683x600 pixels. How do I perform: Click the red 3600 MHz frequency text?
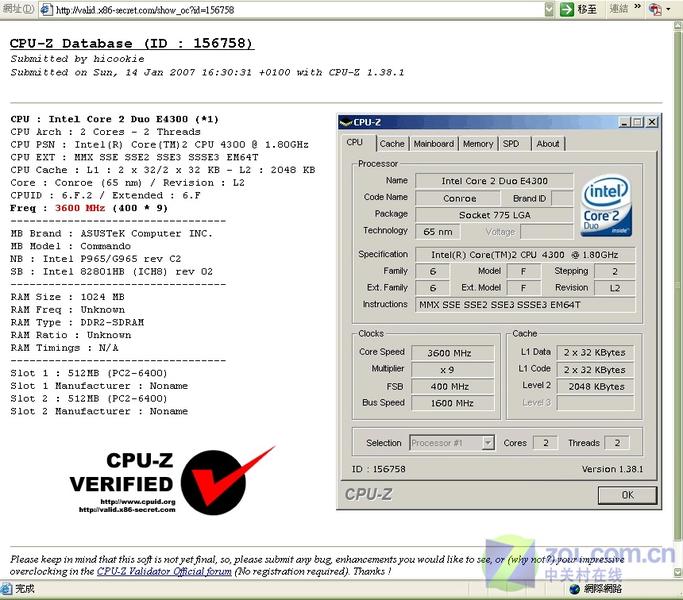pyautogui.click(x=80, y=208)
